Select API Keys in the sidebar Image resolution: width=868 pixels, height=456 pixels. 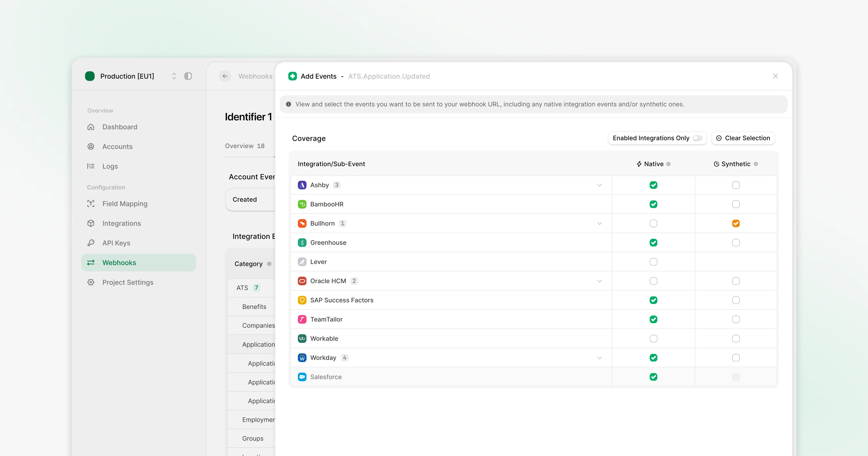coord(116,243)
